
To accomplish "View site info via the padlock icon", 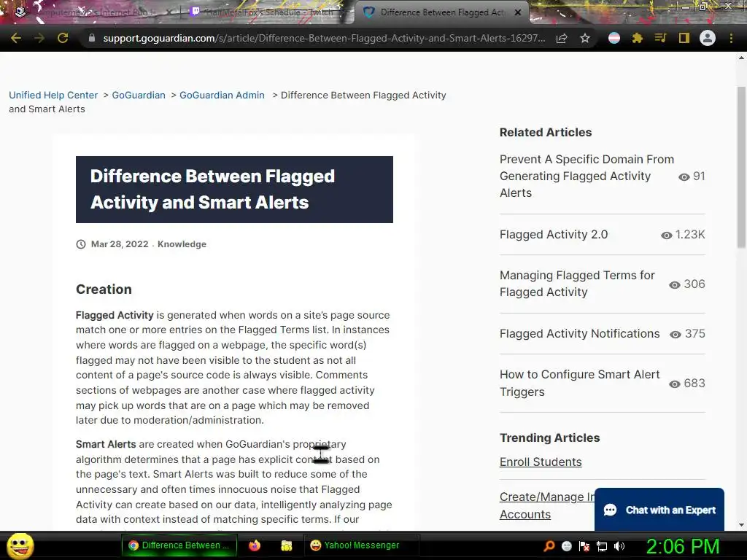I will pyautogui.click(x=92, y=38).
